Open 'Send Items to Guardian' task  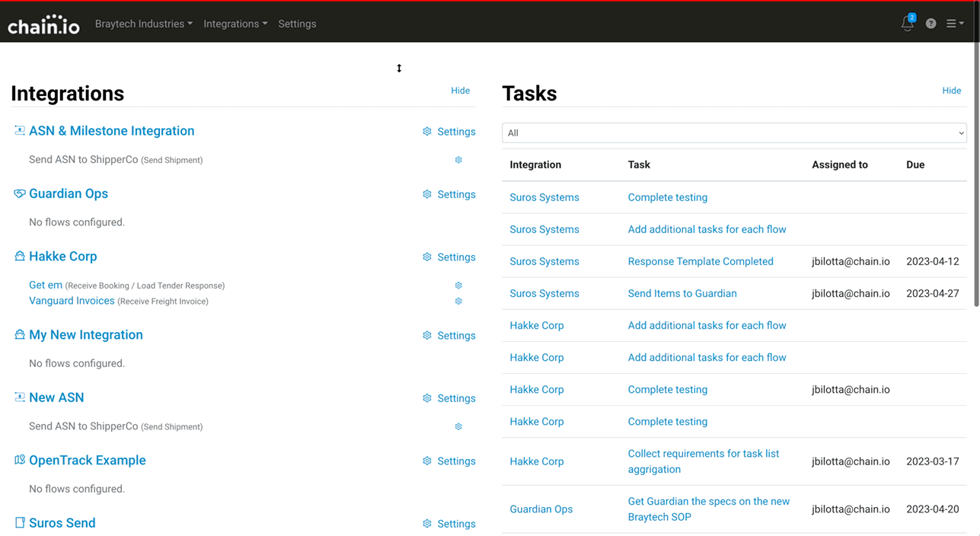click(682, 293)
